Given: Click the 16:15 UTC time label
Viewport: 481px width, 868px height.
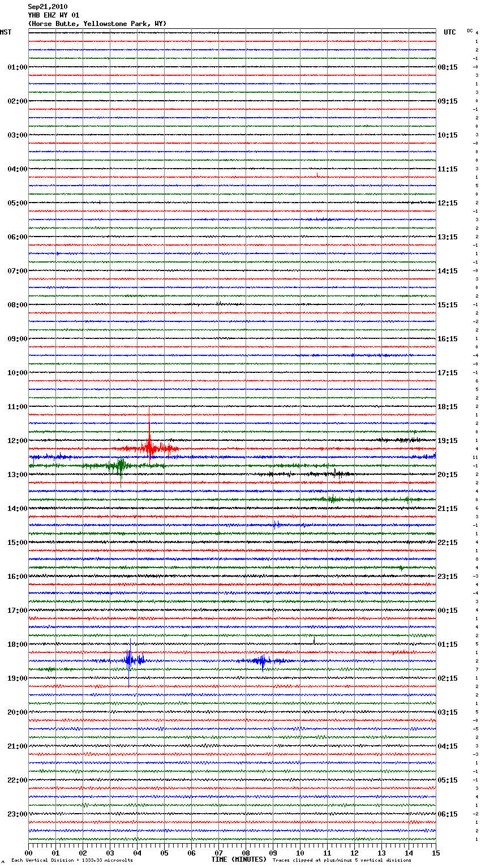Looking at the screenshot, I should click(x=448, y=339).
